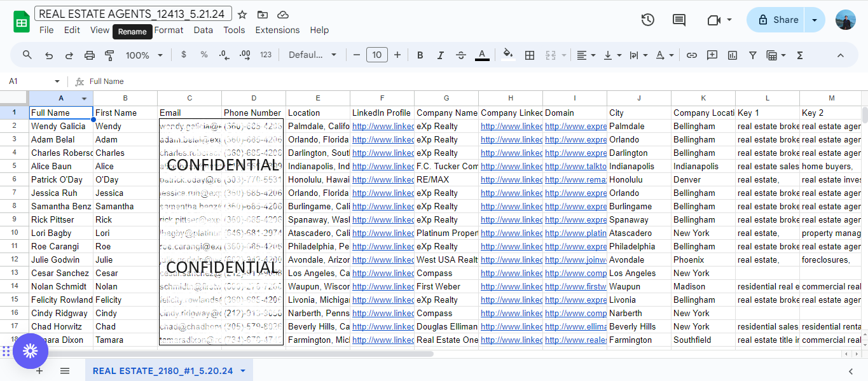
Task: Open version history clock icon
Action: tap(647, 20)
